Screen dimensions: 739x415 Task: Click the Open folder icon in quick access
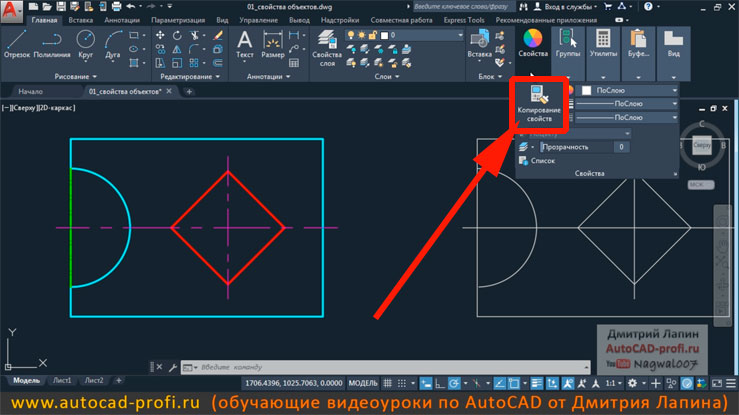(47, 7)
